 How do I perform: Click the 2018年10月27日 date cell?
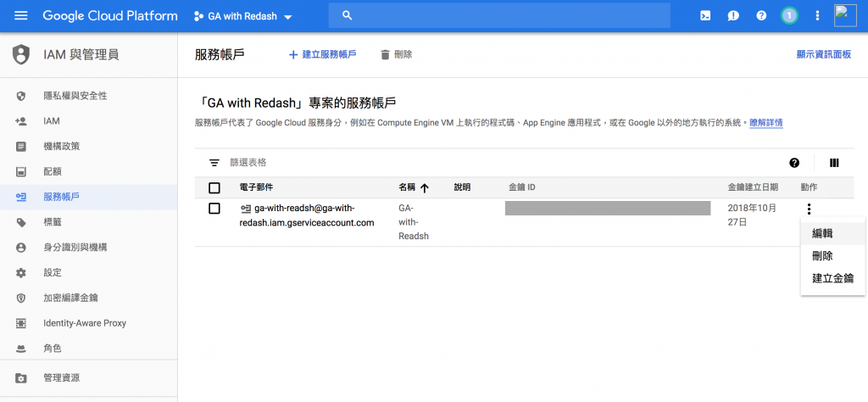(752, 215)
